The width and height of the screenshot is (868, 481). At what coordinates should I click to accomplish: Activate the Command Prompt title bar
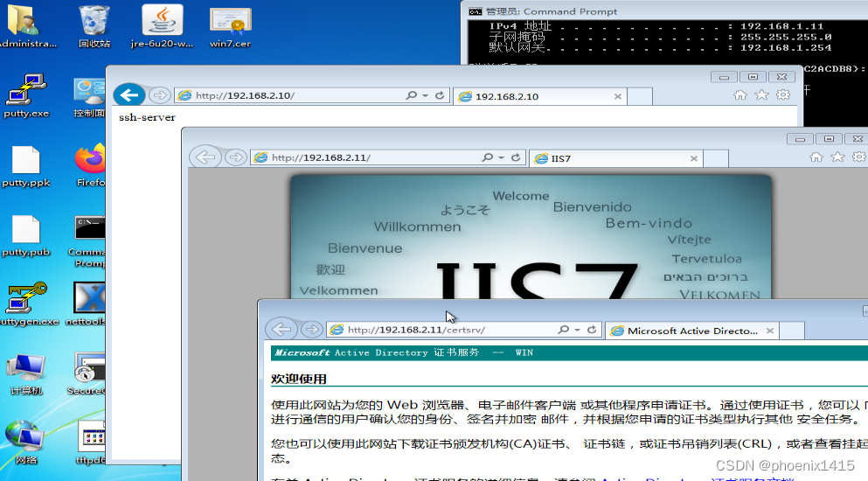coord(664,11)
